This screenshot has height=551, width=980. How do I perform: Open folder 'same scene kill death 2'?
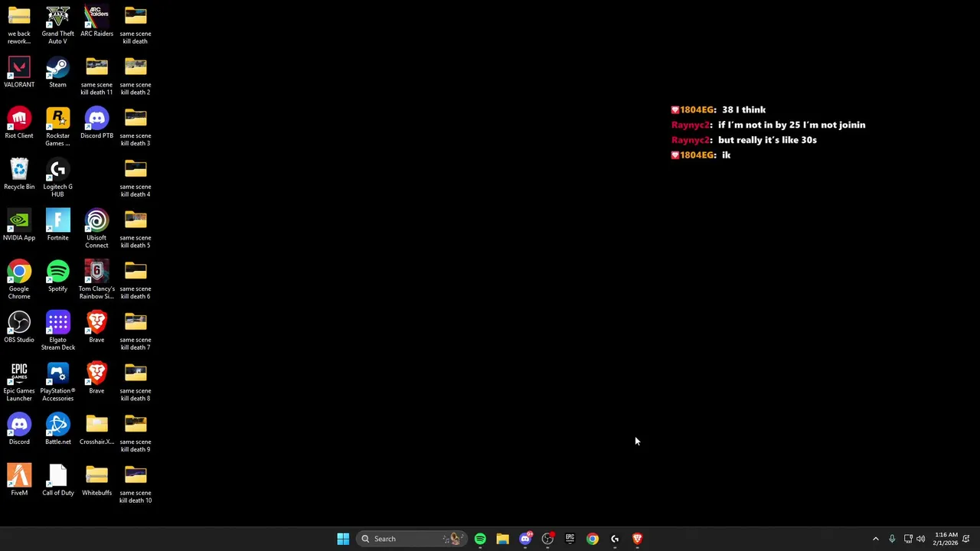pos(136,76)
